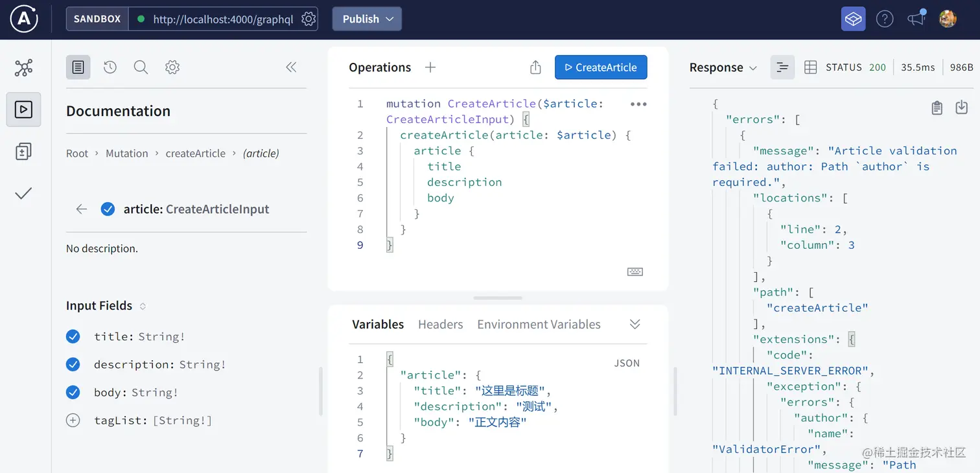Open the Checks checkmark sidebar icon

(x=24, y=193)
